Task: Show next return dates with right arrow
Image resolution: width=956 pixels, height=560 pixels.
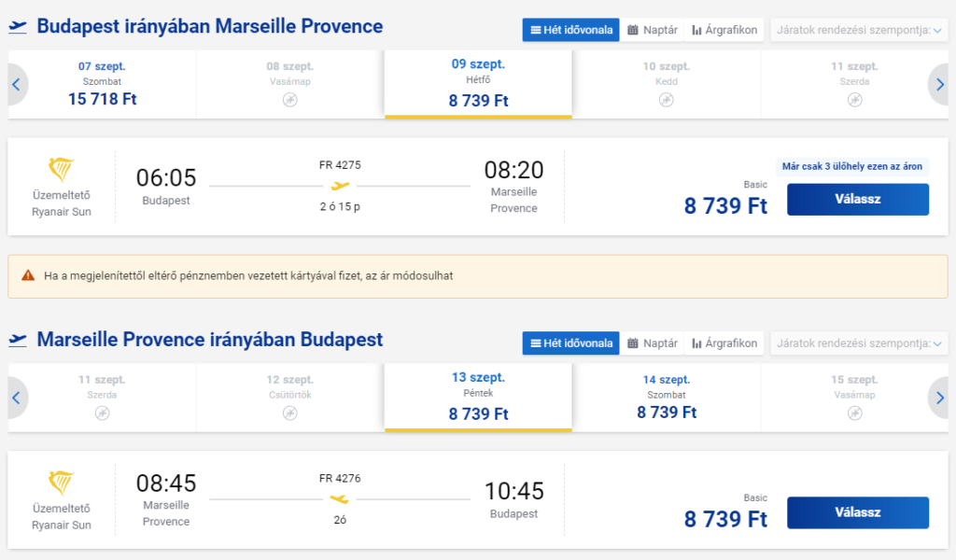Action: (x=940, y=399)
